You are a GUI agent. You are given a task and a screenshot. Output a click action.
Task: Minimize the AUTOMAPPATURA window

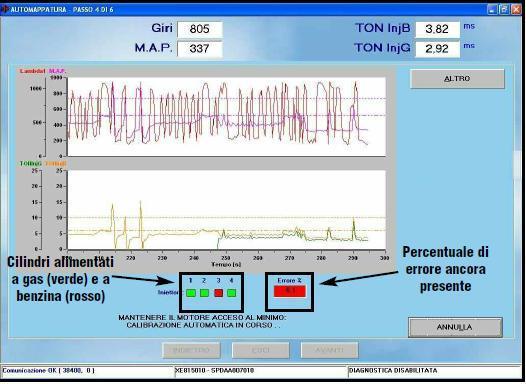pyautogui.click(x=492, y=9)
